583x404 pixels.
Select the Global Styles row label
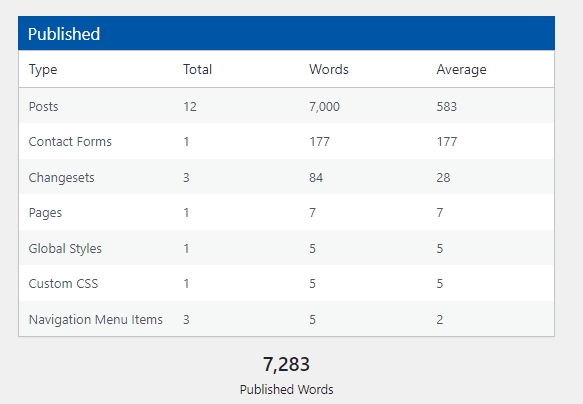pyautogui.click(x=65, y=248)
